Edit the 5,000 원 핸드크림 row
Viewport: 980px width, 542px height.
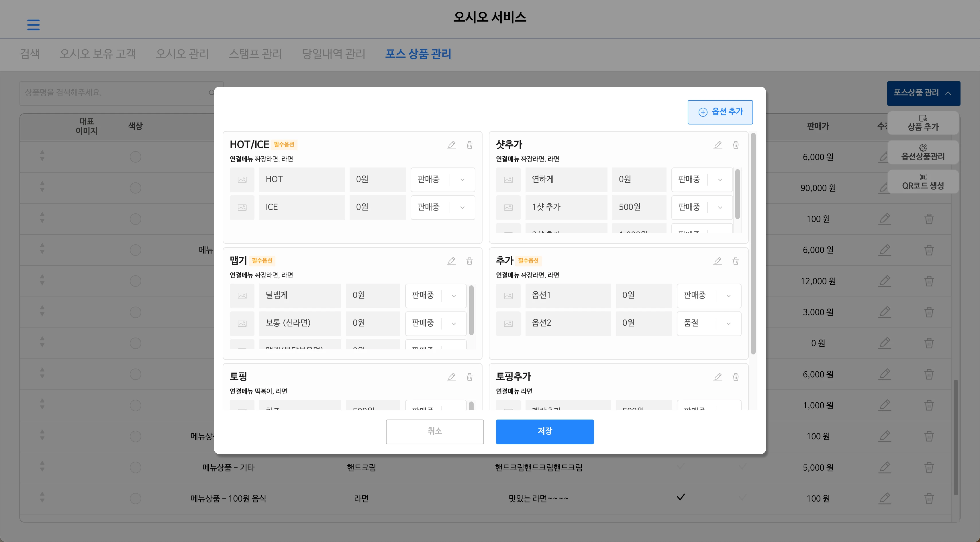click(x=885, y=467)
